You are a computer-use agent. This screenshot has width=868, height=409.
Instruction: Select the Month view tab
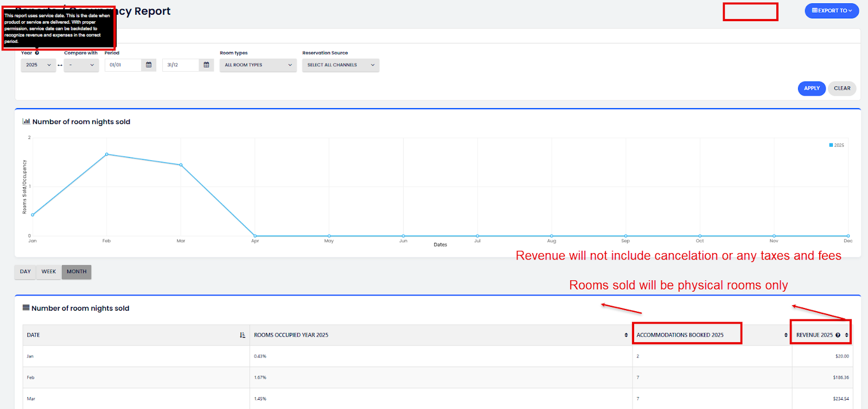tap(76, 272)
